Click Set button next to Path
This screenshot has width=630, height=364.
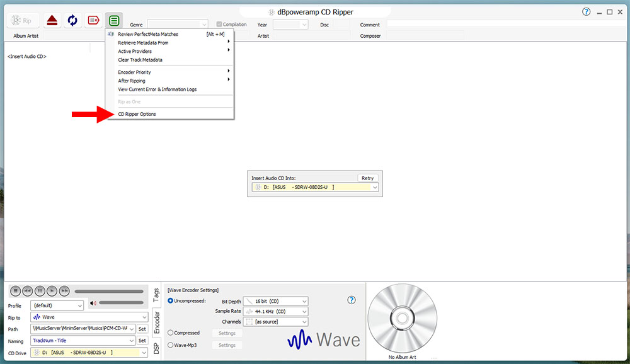point(142,329)
